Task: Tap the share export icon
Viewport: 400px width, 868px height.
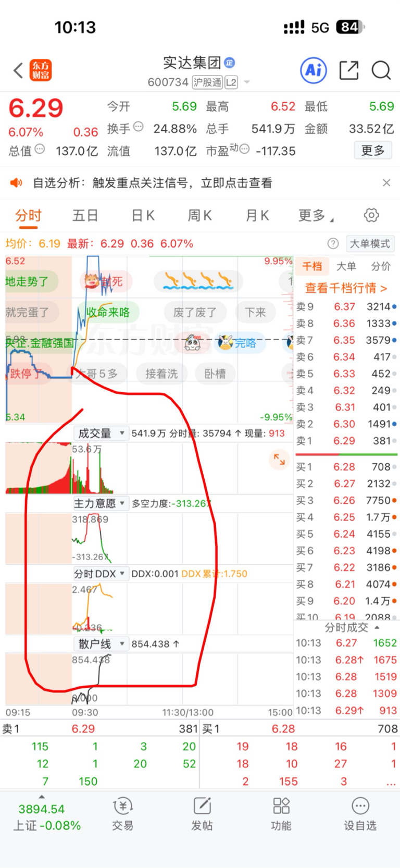Action: (x=349, y=70)
